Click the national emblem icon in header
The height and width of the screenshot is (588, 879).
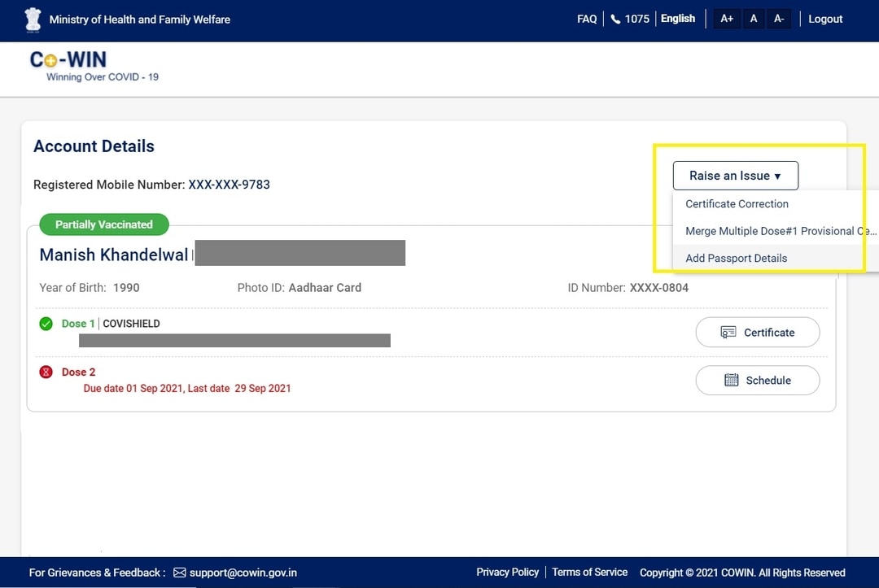tap(33, 20)
